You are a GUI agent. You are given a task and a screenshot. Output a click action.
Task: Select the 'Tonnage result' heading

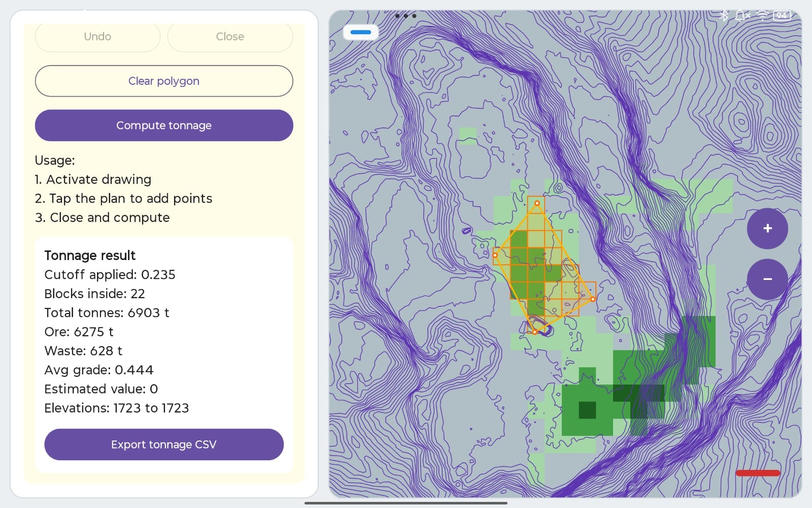tap(90, 256)
